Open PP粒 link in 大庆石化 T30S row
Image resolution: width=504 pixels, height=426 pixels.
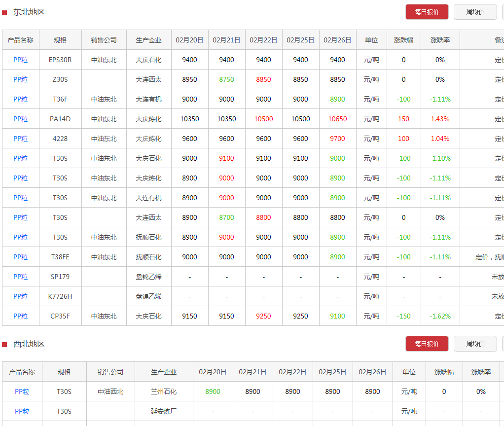[21, 158]
